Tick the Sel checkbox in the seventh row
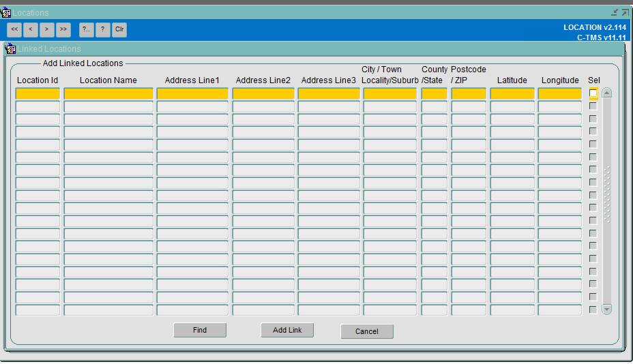Viewport: 633px width, 364px height. pos(593,170)
